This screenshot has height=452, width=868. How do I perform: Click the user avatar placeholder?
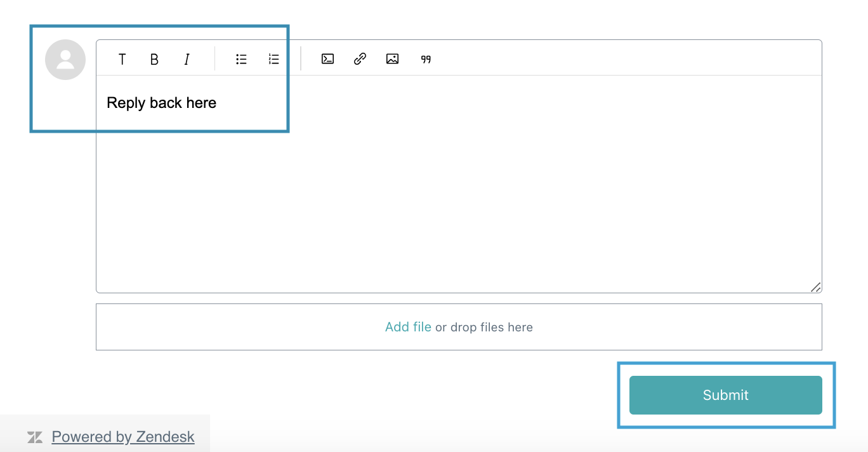(x=65, y=60)
